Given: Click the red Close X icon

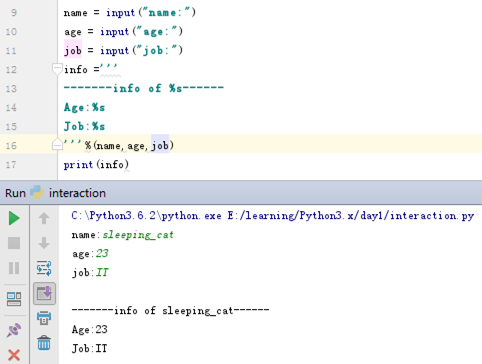Looking at the screenshot, I should coord(14,355).
